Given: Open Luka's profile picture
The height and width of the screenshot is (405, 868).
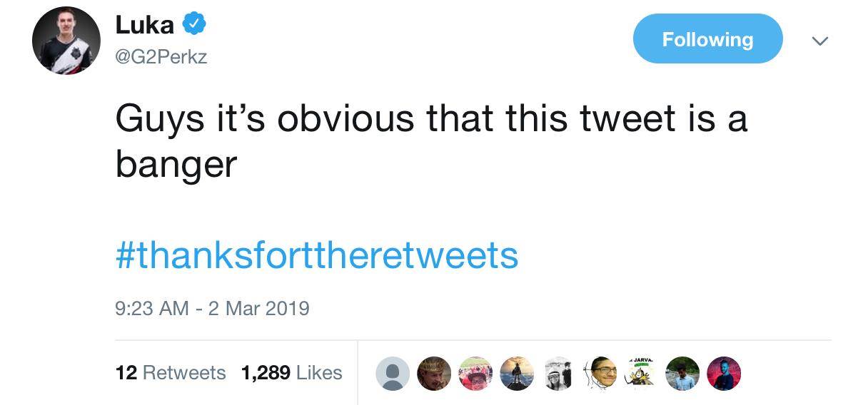Looking at the screenshot, I should (66, 41).
